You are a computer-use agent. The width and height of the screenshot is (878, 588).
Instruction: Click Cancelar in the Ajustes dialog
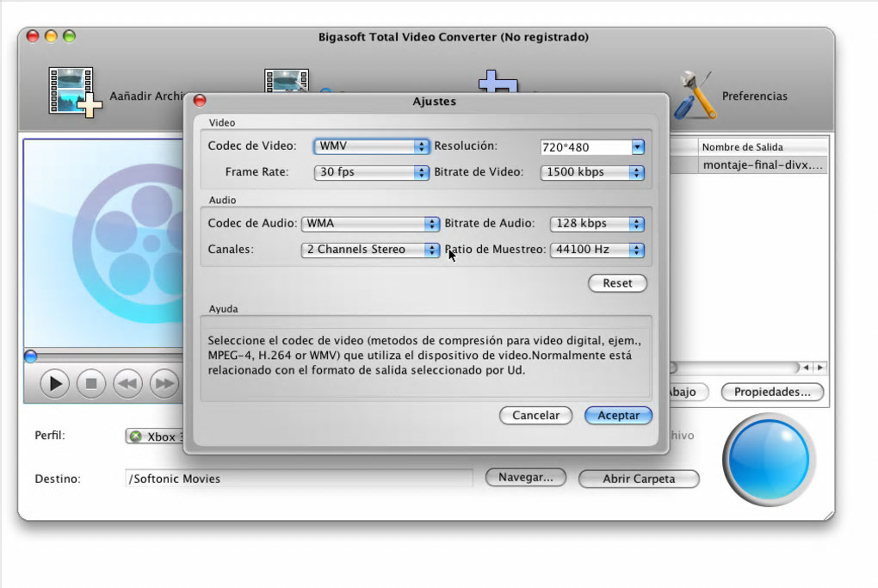[536, 416]
